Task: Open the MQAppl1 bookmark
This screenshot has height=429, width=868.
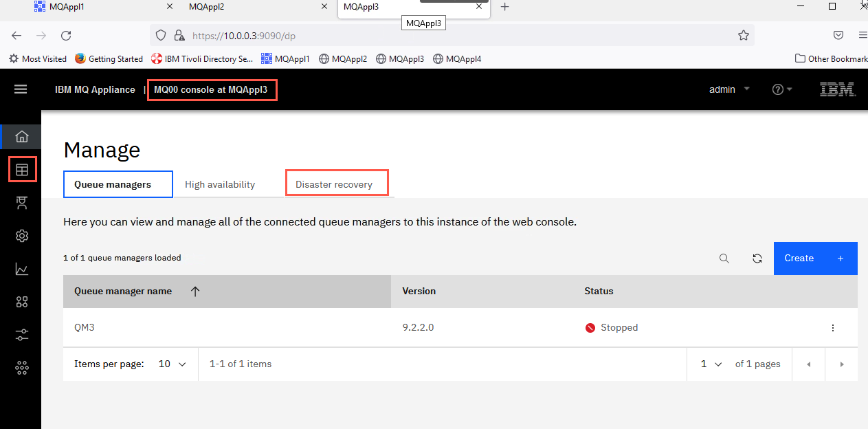Action: point(285,59)
